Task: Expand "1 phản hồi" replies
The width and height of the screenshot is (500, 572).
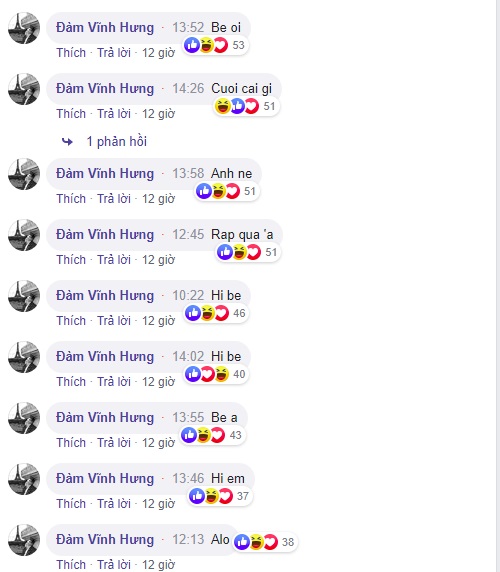Action: (x=116, y=142)
